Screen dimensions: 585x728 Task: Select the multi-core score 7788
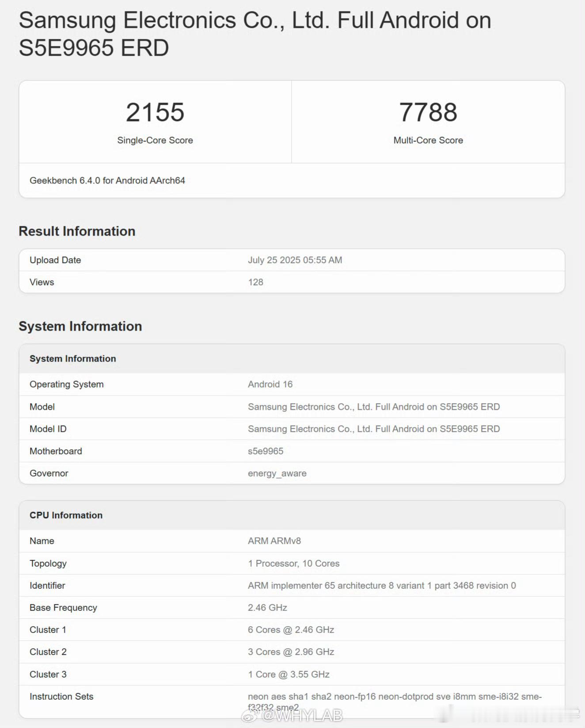pos(428,112)
